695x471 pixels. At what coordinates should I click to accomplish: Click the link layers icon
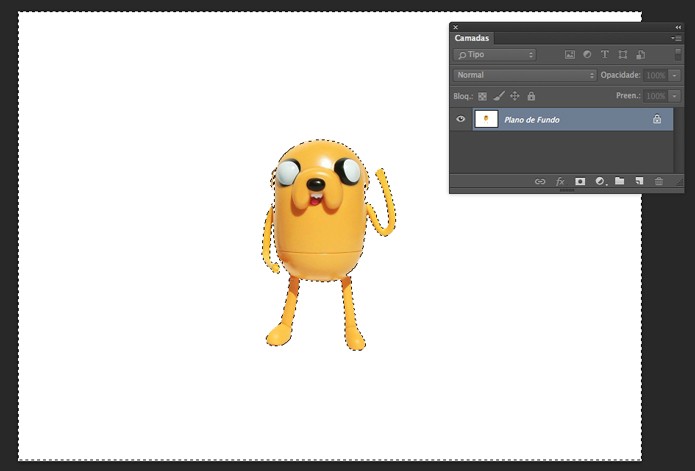[x=539, y=181]
